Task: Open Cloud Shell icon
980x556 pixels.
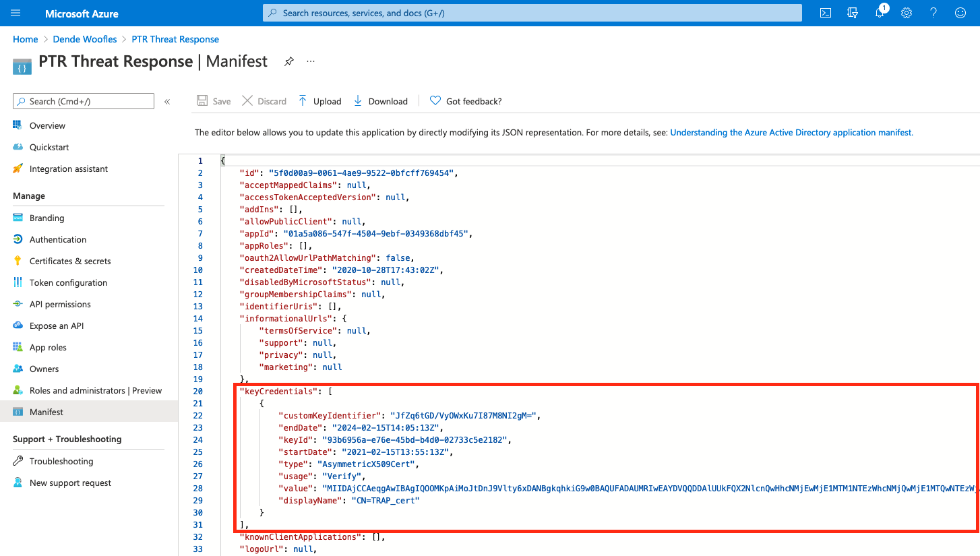Action: (826, 13)
